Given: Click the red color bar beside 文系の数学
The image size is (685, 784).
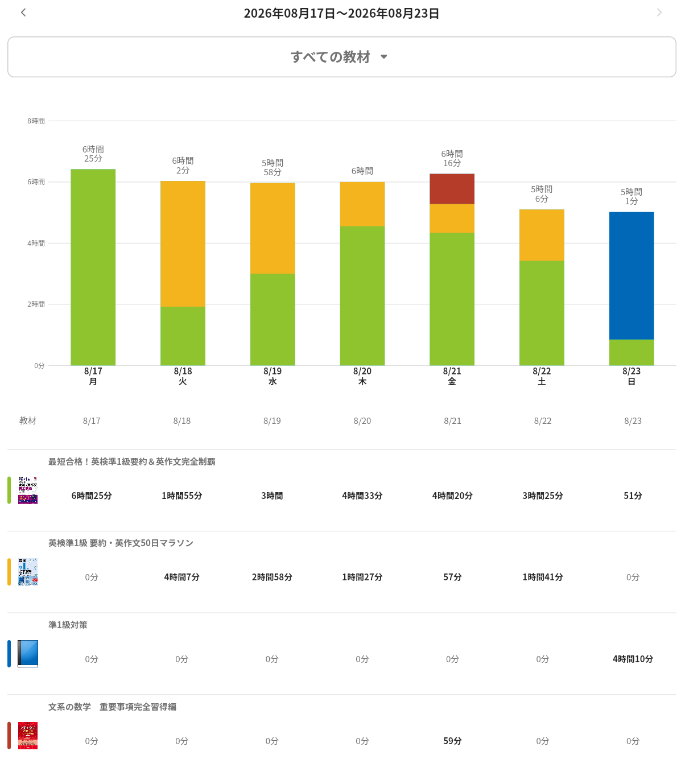Looking at the screenshot, I should [x=9, y=736].
